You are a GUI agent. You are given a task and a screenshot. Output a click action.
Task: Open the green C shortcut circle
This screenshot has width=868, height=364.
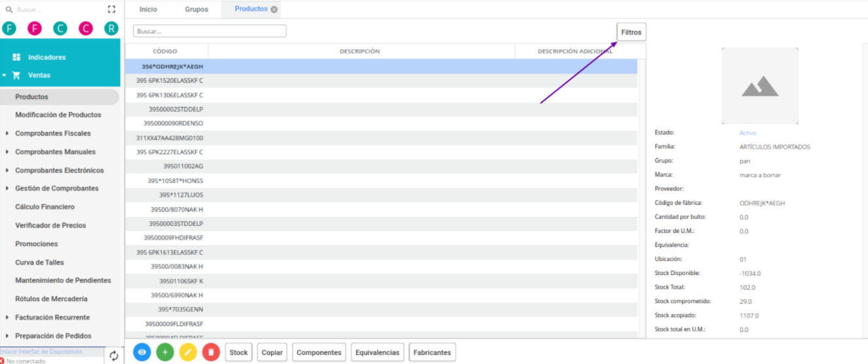point(60,28)
